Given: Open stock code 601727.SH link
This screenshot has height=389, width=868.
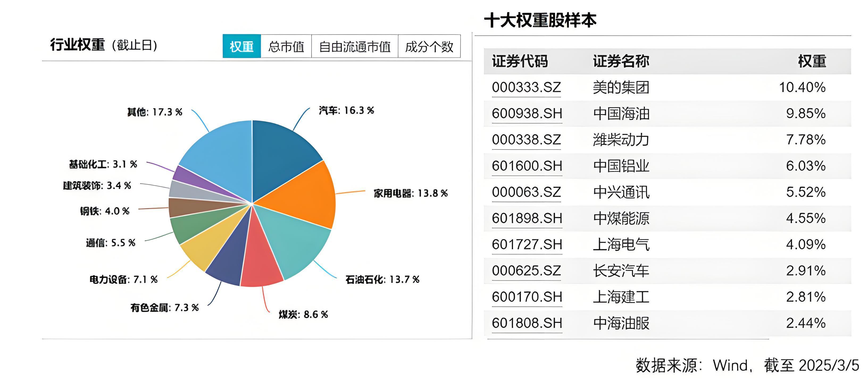Looking at the screenshot, I should [x=527, y=244].
